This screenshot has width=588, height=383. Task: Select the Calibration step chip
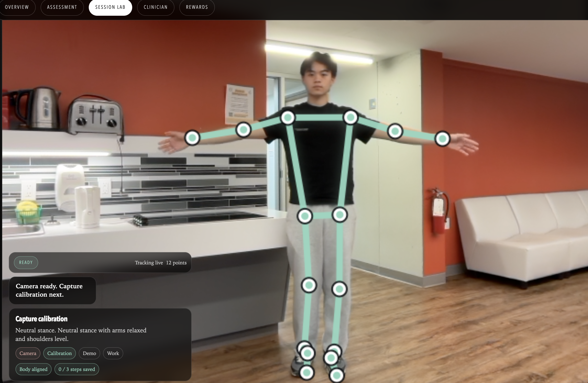pyautogui.click(x=60, y=353)
